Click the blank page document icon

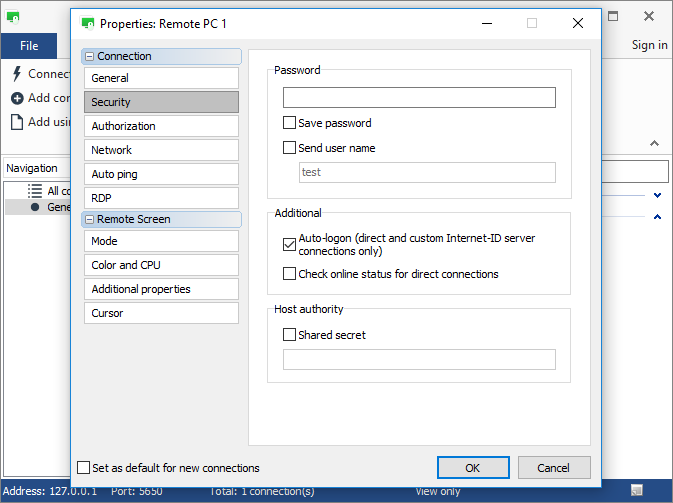[x=17, y=122]
